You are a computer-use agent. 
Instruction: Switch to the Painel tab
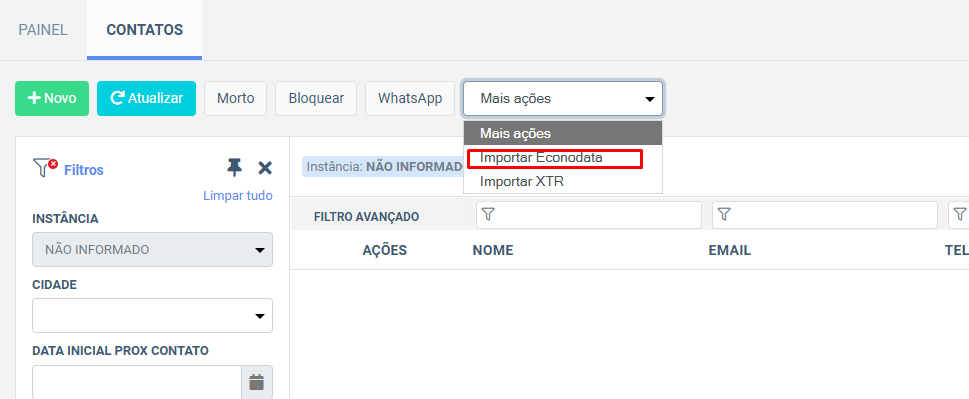[x=43, y=30]
